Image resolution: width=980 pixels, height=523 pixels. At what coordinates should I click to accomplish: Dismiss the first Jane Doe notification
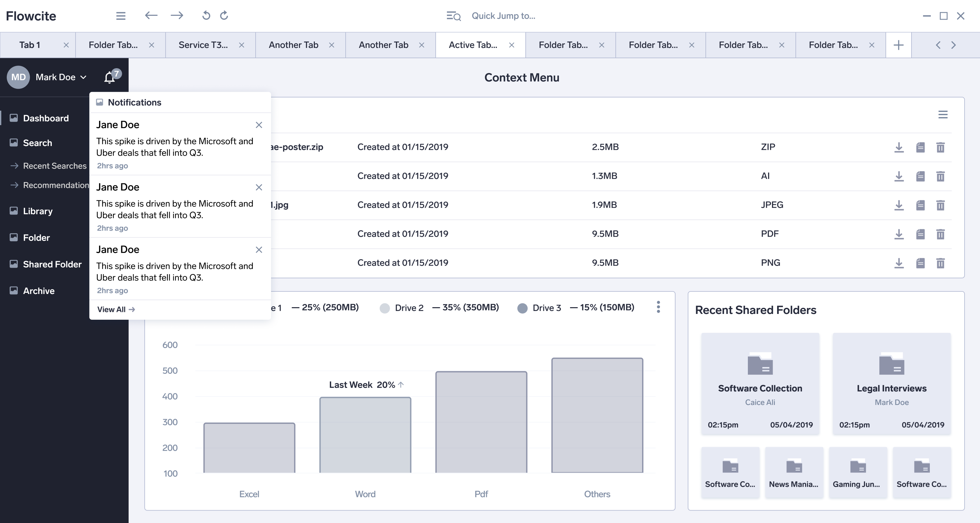click(259, 125)
